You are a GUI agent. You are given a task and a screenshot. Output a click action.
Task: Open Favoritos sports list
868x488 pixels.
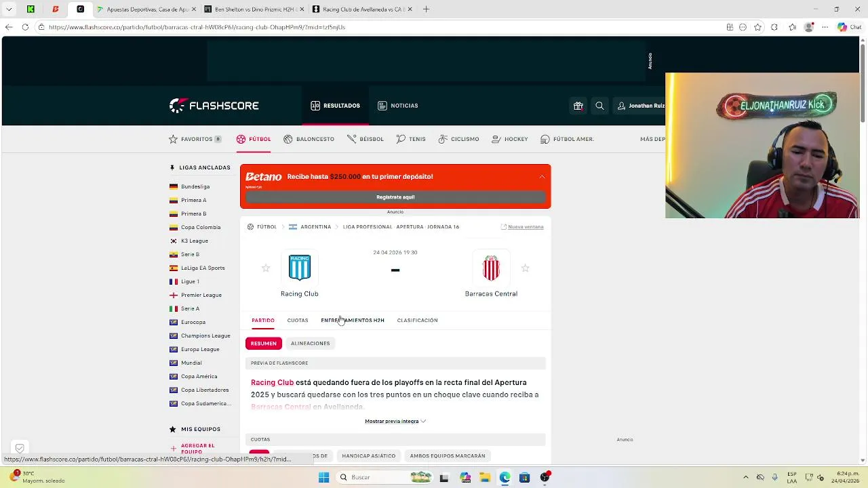(x=195, y=139)
